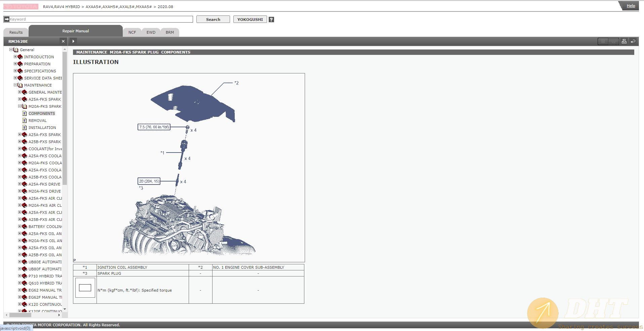Click the P710 HYBRID book icon
Image resolution: width=644 pixels, height=331 pixels.
pos(24,276)
